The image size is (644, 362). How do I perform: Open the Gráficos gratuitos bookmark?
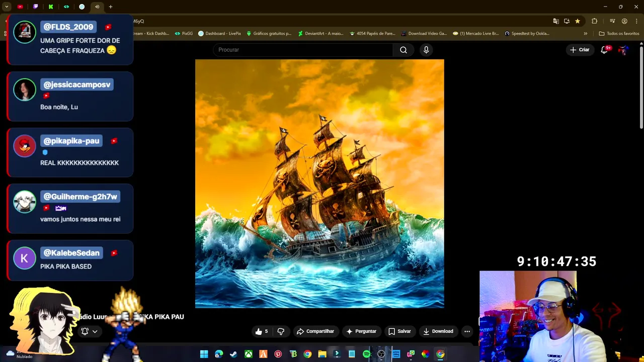click(x=269, y=34)
